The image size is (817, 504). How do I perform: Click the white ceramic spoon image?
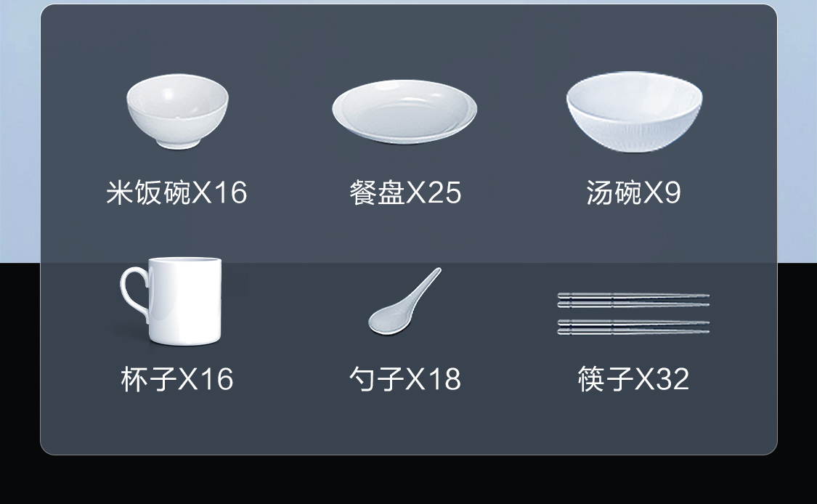[x=405, y=301]
